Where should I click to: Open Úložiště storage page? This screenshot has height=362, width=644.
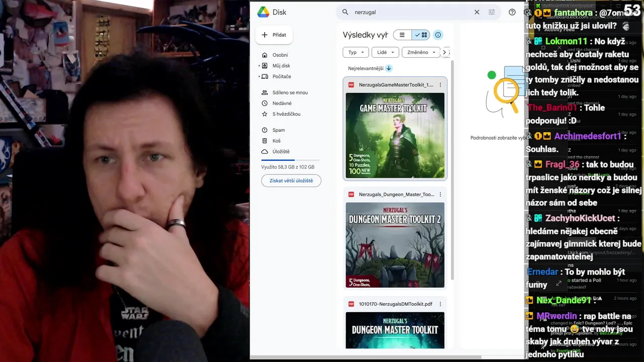281,151
